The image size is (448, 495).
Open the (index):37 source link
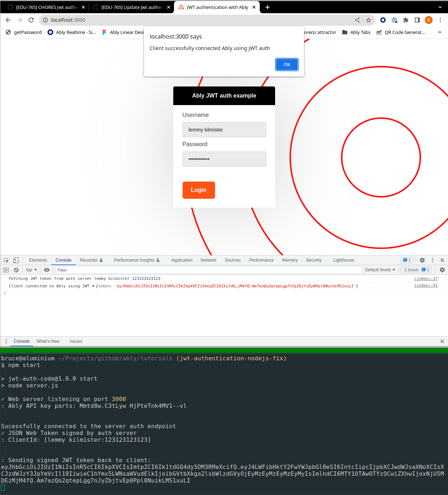pyautogui.click(x=426, y=278)
